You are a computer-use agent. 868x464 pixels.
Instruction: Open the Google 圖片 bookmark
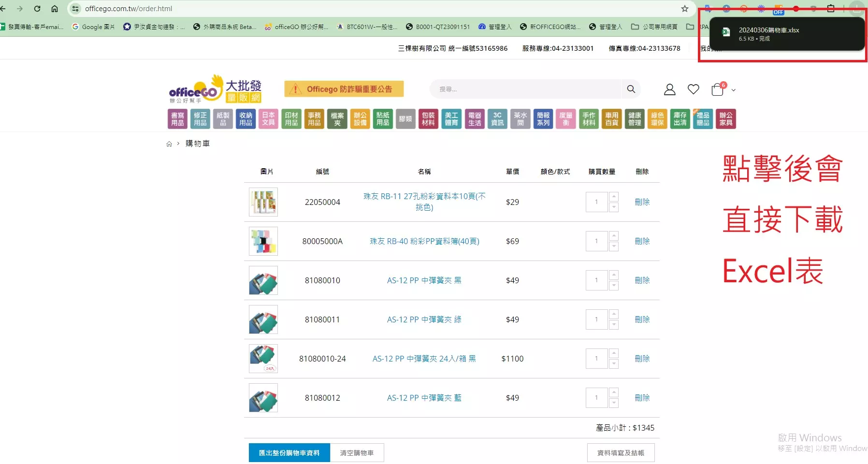[x=93, y=27]
